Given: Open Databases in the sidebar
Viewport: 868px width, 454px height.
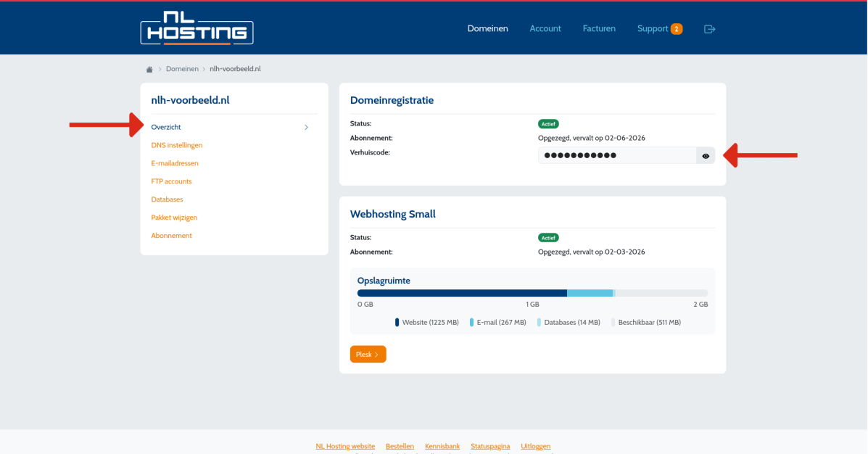Looking at the screenshot, I should 167,200.
